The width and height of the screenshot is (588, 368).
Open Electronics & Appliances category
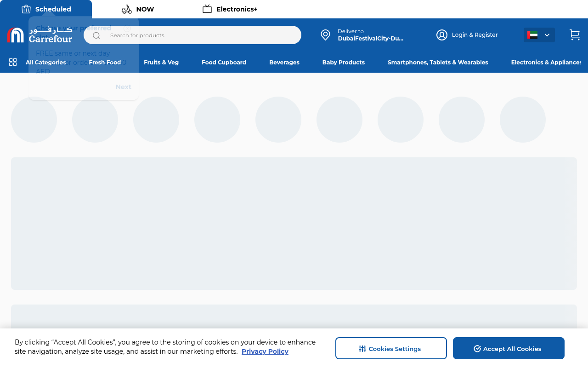546,63
